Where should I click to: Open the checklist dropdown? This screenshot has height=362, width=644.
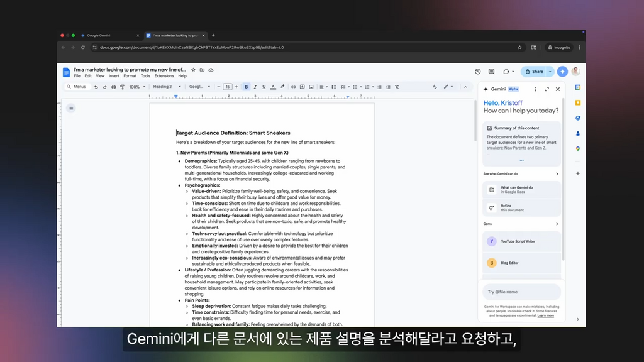(345, 87)
